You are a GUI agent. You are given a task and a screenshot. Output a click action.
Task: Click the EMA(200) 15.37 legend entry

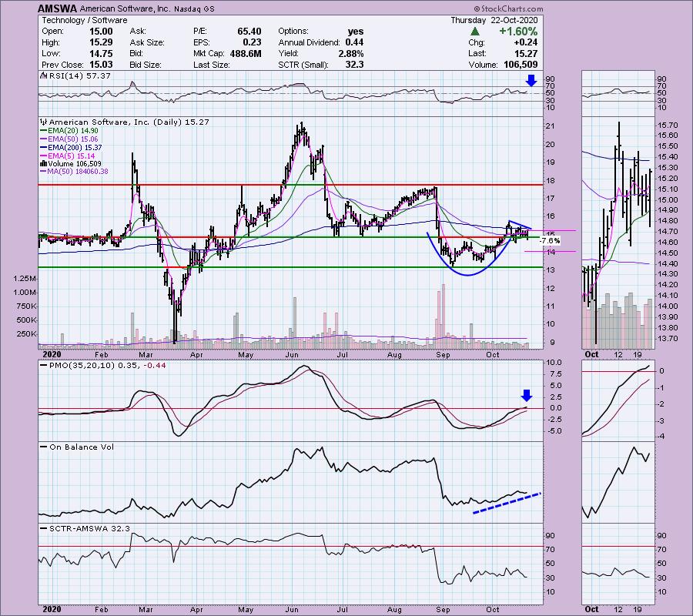coord(78,147)
